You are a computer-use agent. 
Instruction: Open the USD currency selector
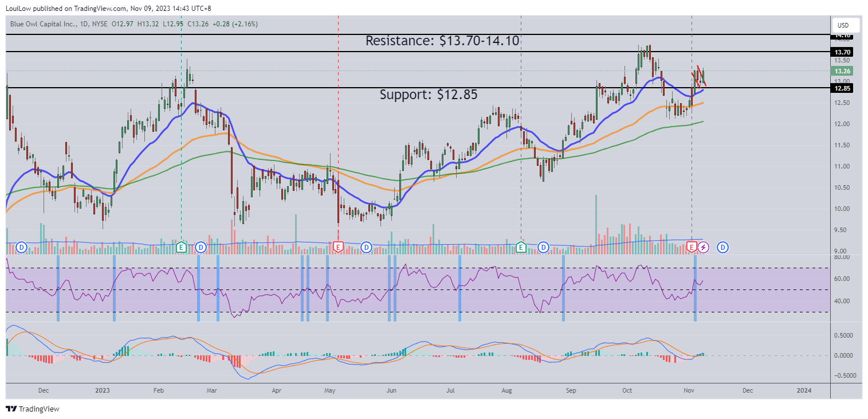(x=846, y=25)
